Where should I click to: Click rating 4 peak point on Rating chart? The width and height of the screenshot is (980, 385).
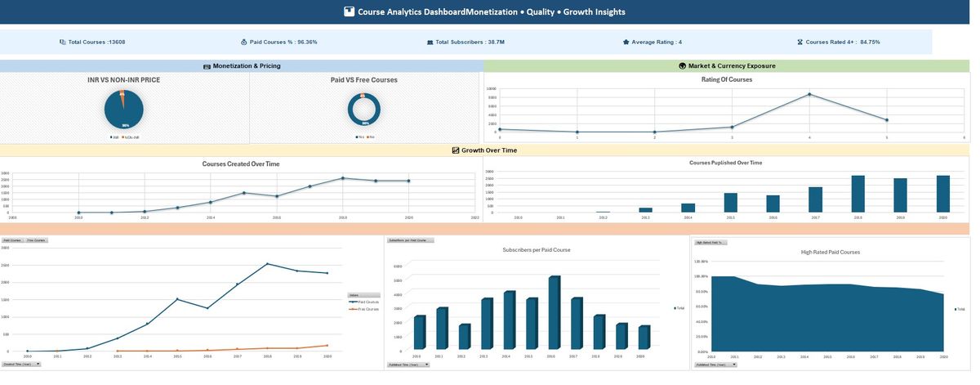click(x=809, y=94)
